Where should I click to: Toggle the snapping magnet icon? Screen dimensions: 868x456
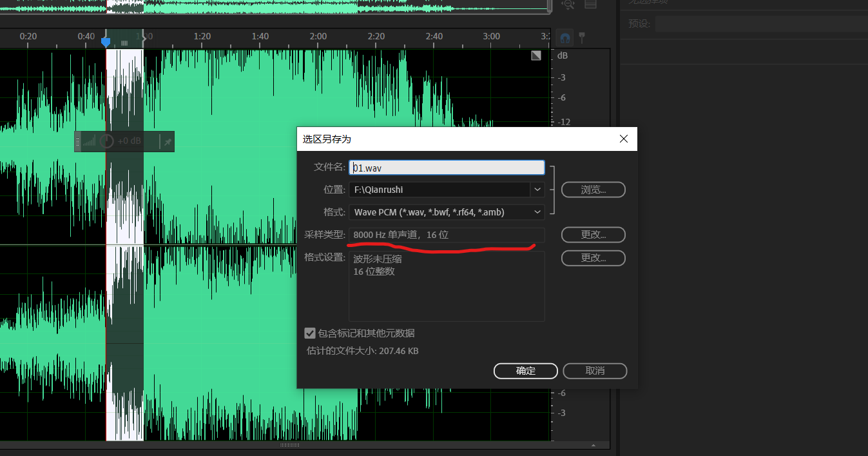coord(565,38)
